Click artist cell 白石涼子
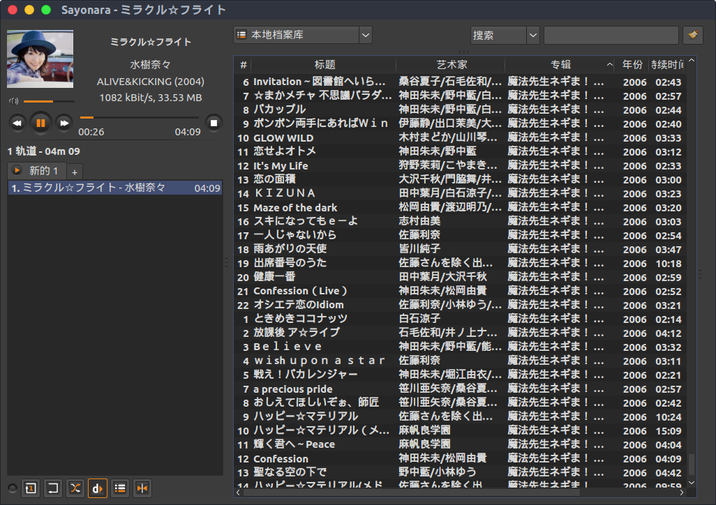The height and width of the screenshot is (505, 716). coord(419,319)
